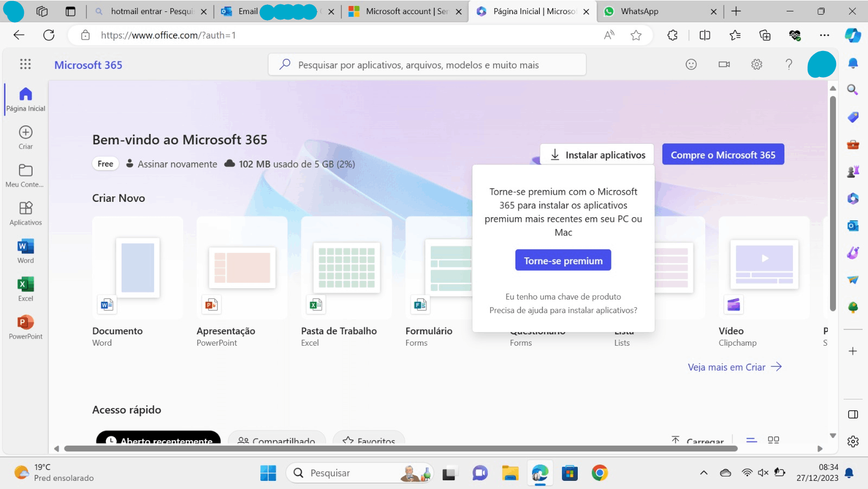Click the vertical page scrollbar
This screenshot has height=489, width=868.
(x=833, y=204)
